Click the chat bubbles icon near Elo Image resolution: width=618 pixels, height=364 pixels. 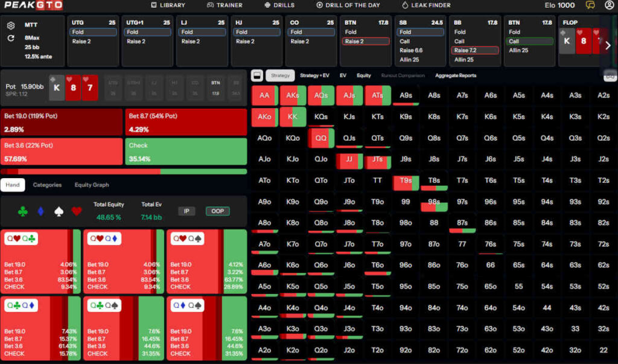tap(590, 5)
